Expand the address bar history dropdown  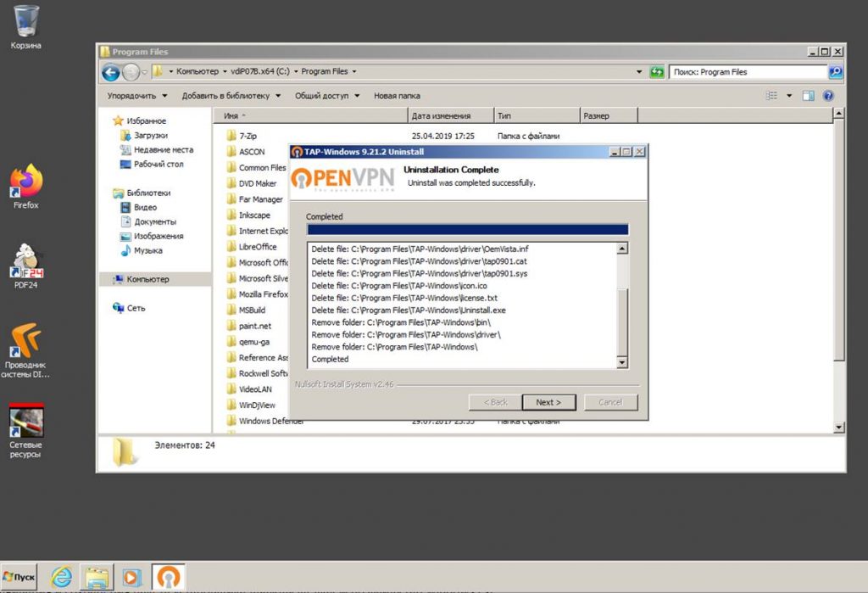[639, 72]
